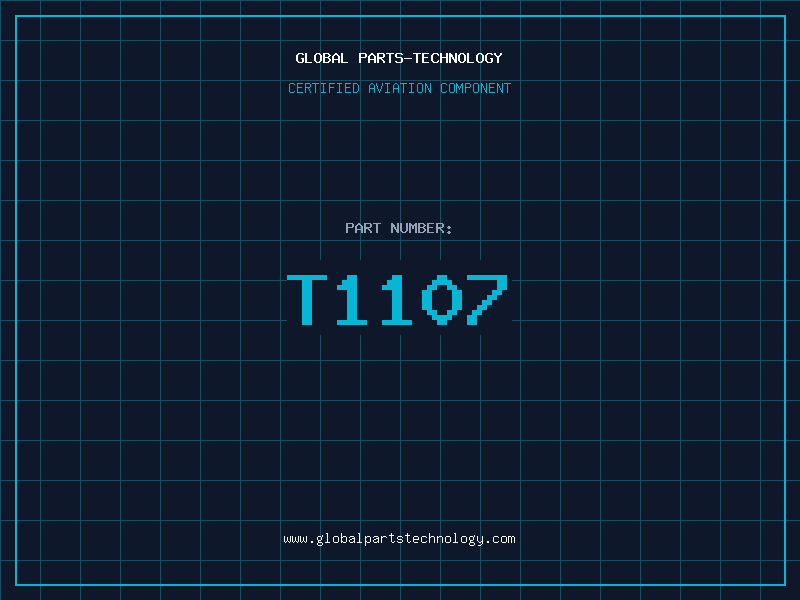
Task: Open the www.globalpartstechnology.com website link
Action: point(399,539)
